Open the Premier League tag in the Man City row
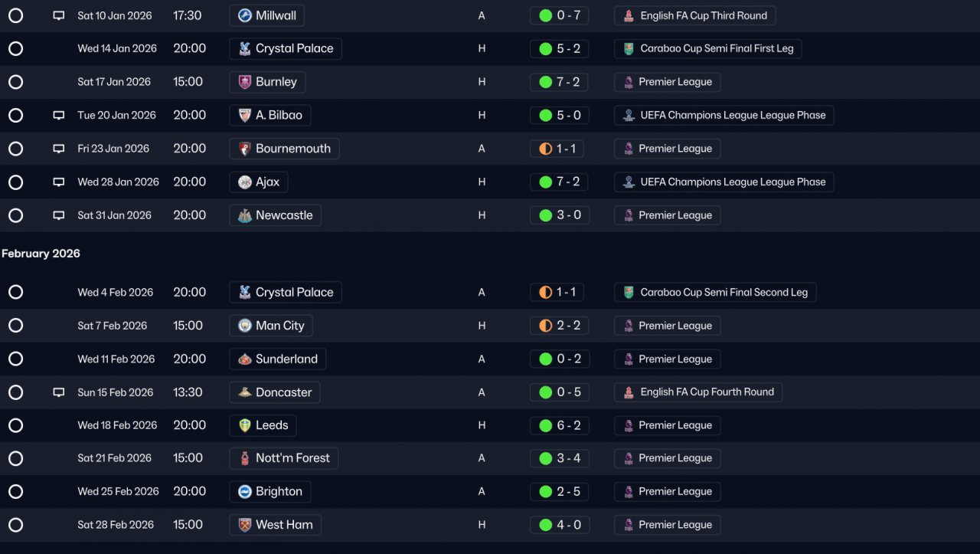This screenshot has height=554, width=980. [x=667, y=326]
